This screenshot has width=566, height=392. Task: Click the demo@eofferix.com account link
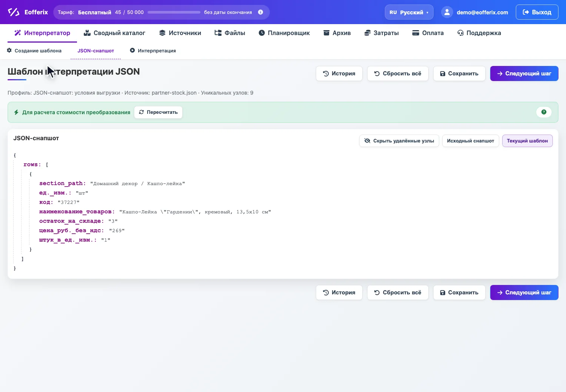[x=482, y=12]
